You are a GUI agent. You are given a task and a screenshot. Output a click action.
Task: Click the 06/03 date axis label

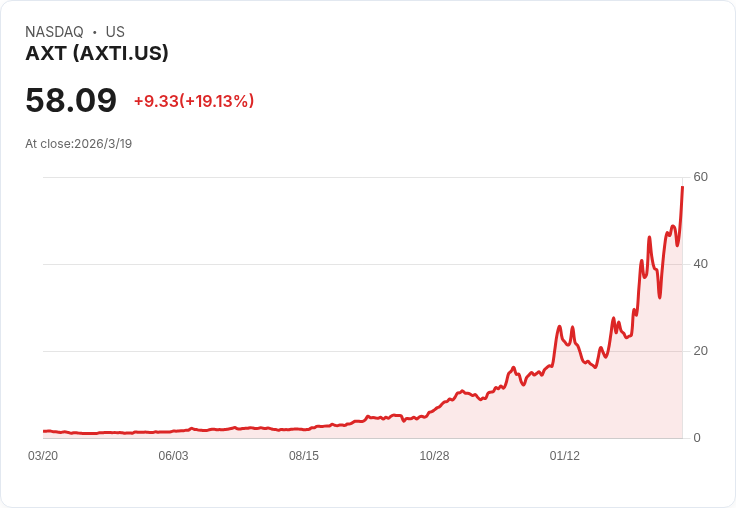click(x=173, y=456)
